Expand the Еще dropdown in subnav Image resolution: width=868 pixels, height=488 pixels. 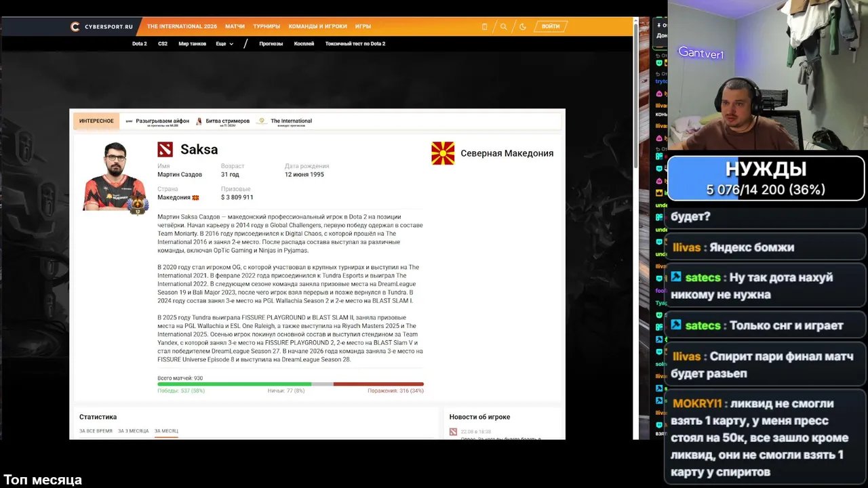click(x=224, y=43)
